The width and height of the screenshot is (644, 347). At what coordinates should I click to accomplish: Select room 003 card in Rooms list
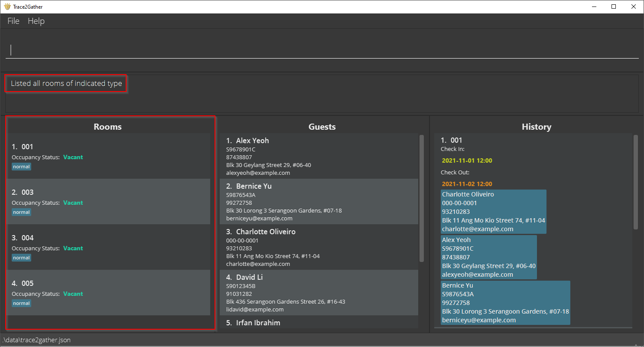(109, 202)
